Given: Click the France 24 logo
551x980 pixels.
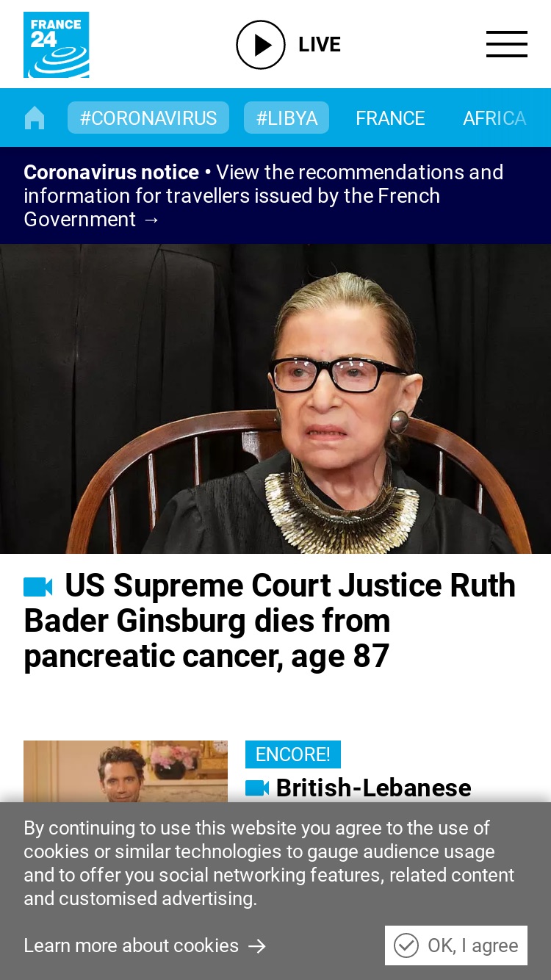Looking at the screenshot, I should [x=56, y=45].
